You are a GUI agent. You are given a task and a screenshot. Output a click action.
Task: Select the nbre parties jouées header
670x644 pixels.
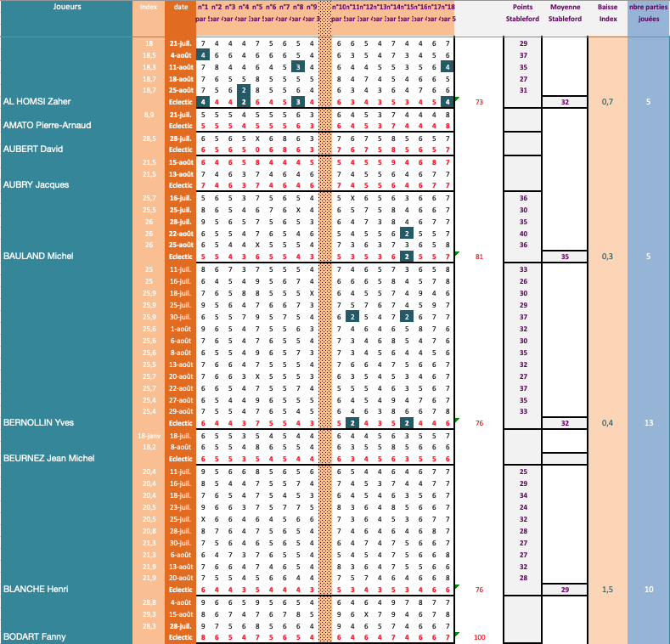(648, 13)
